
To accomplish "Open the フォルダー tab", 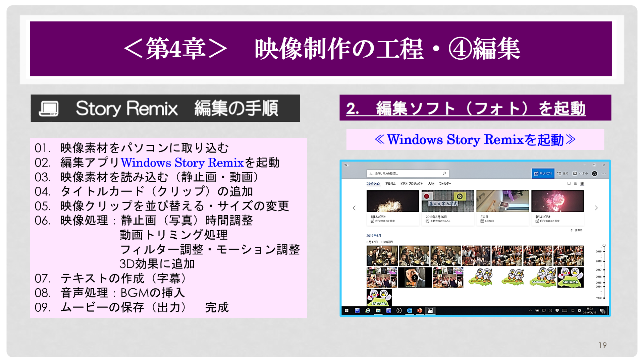I will [x=445, y=184].
